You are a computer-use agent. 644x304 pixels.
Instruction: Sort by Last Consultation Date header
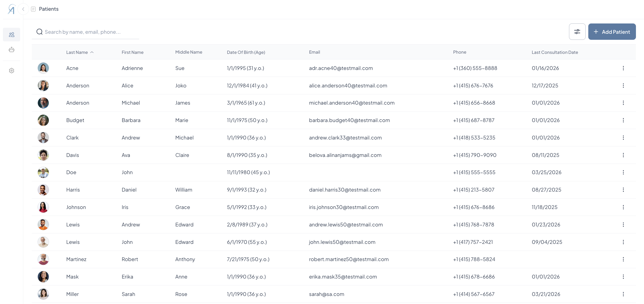[554, 52]
